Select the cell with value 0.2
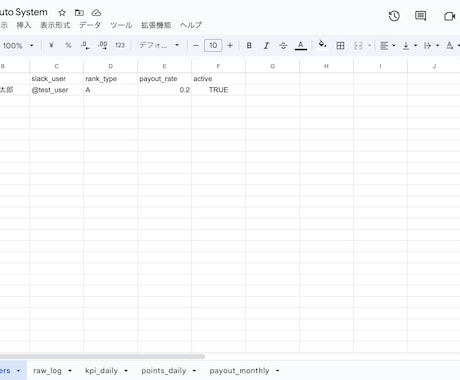 coord(164,90)
